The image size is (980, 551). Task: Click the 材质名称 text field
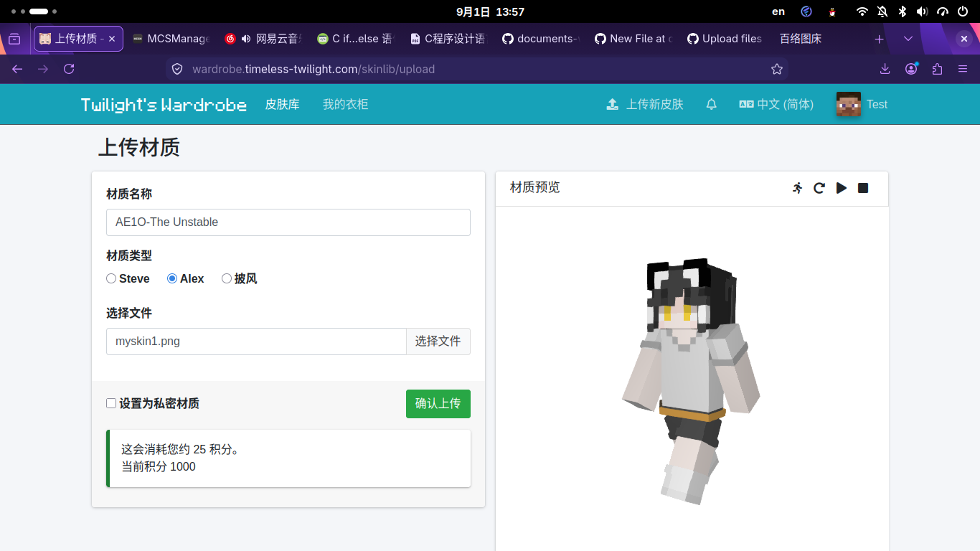[288, 222]
